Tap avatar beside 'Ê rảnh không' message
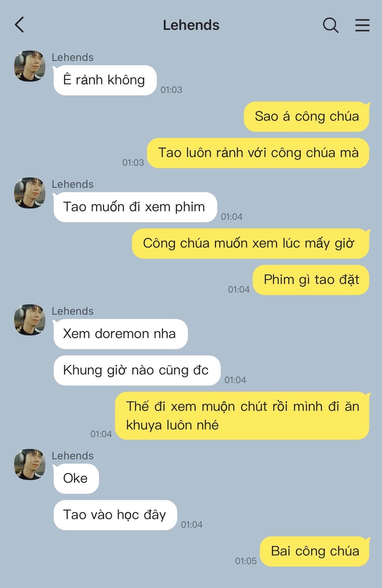This screenshot has width=382, height=588. (x=30, y=66)
